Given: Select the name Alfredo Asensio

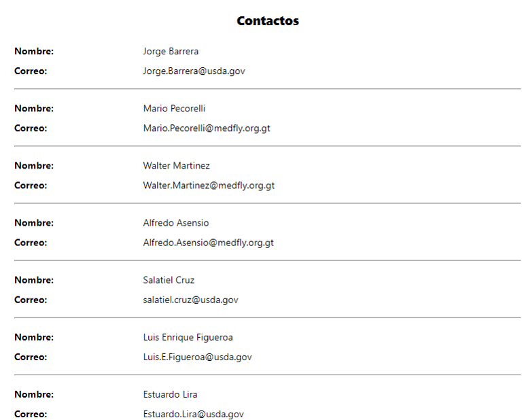Looking at the screenshot, I should click(176, 223).
